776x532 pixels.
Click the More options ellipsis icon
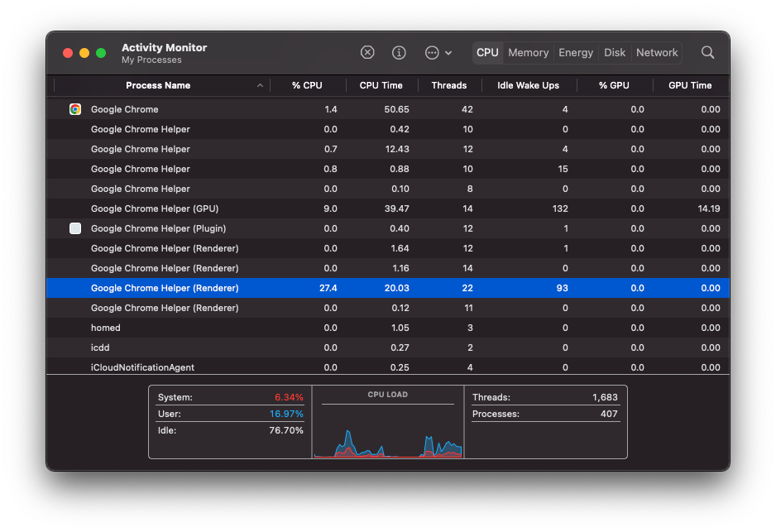tap(429, 52)
